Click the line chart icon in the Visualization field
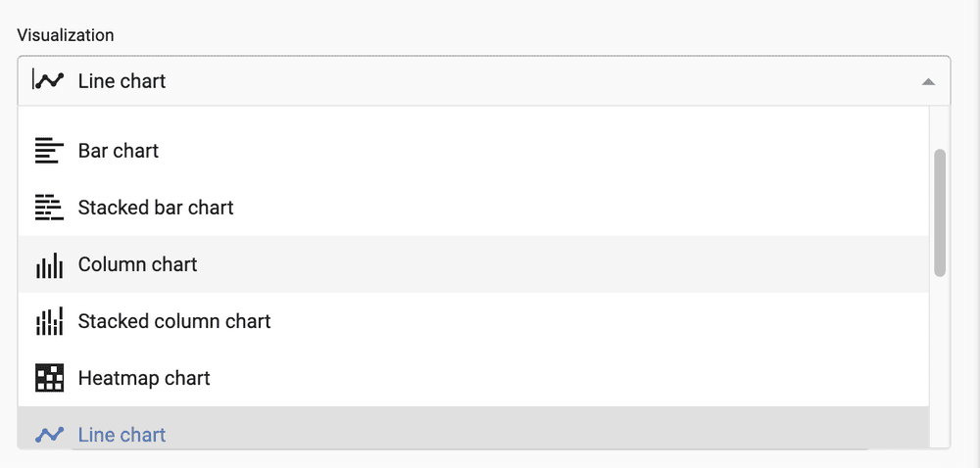Image resolution: width=980 pixels, height=468 pixels. click(x=49, y=80)
